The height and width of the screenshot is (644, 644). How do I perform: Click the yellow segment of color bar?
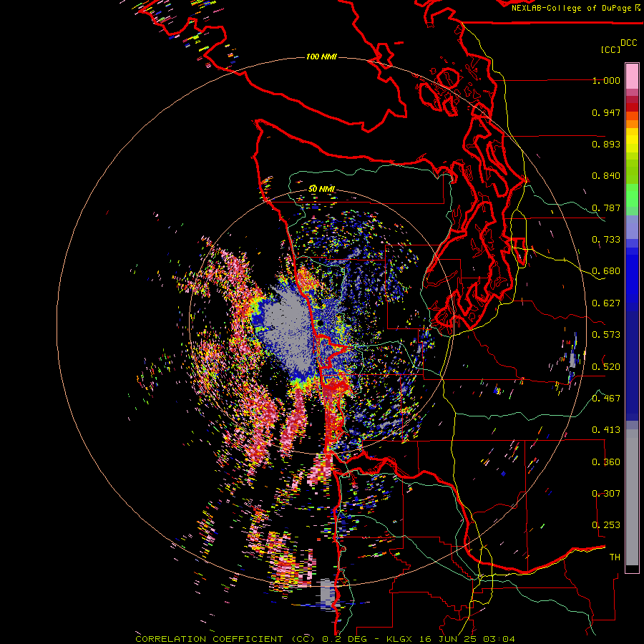click(x=632, y=141)
